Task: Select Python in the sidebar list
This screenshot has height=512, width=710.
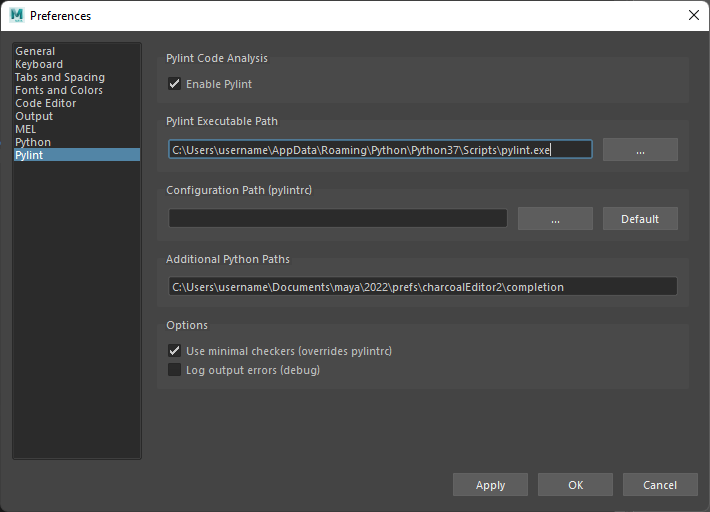Action: point(33,142)
